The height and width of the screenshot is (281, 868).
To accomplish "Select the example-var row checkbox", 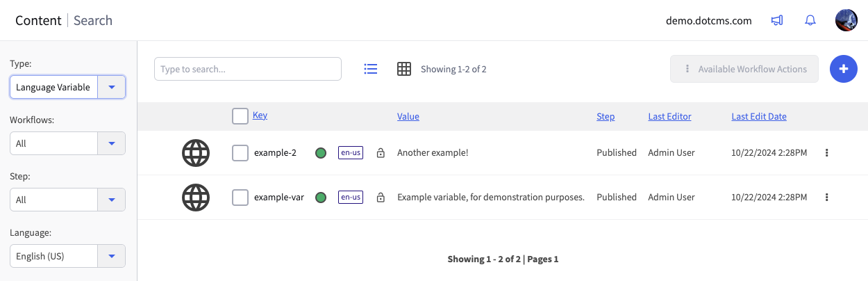I will point(240,198).
